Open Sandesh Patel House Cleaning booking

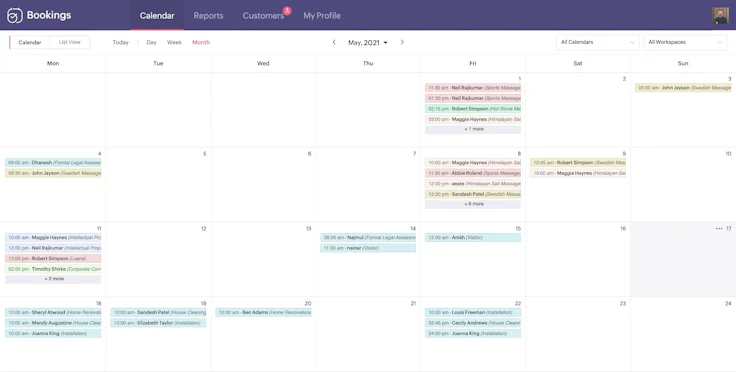(158, 312)
